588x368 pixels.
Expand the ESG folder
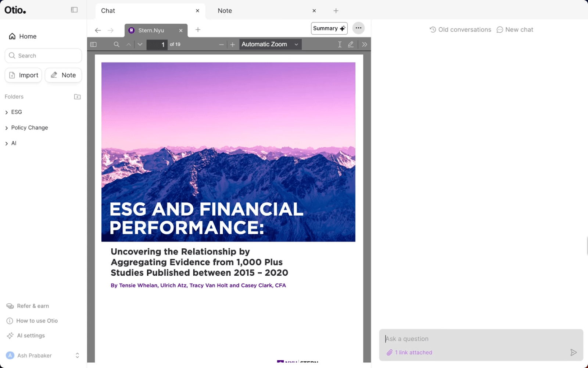coord(16,112)
